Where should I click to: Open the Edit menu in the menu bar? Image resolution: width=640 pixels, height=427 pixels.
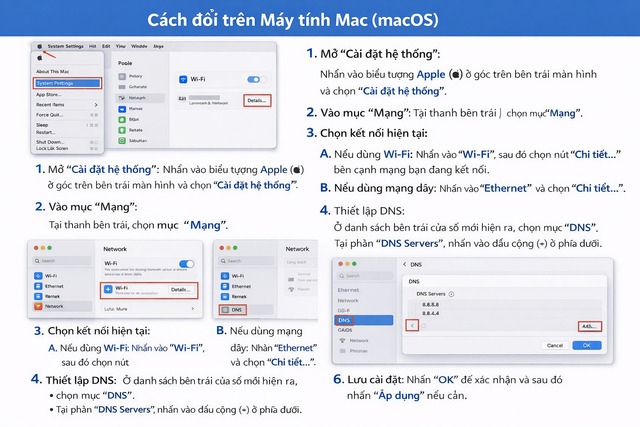click(106, 46)
